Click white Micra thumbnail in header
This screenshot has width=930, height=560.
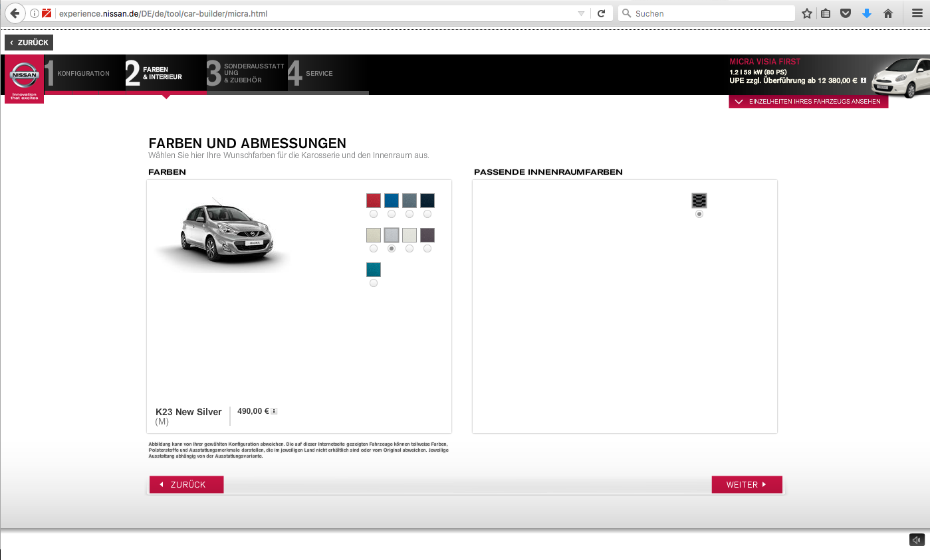[900, 78]
